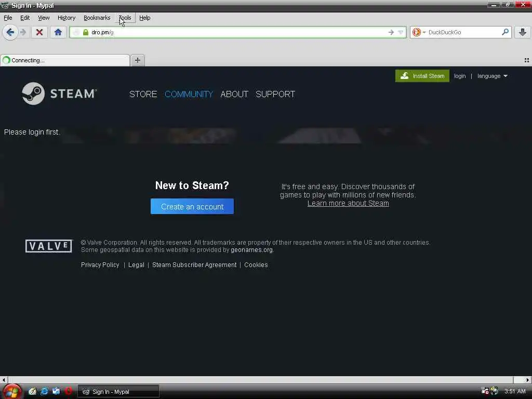Screen dimensions: 532x399
Task: Click the page identity icon before padlock
Action: [x=76, y=32]
